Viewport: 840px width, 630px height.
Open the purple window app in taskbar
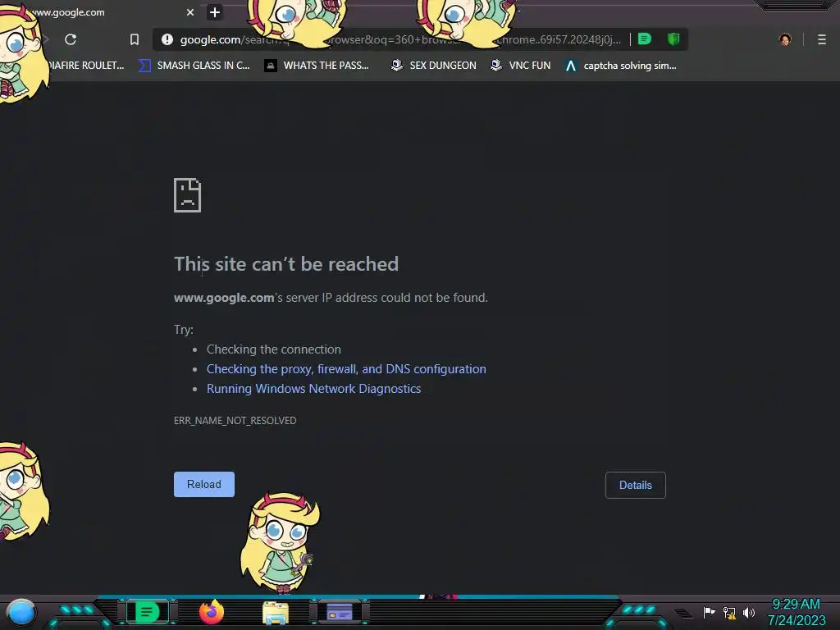(340, 612)
